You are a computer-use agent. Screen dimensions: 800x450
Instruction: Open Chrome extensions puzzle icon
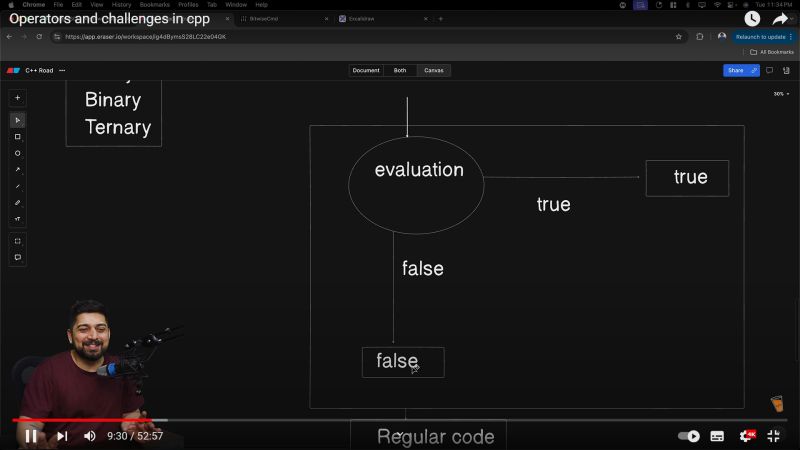click(x=699, y=37)
